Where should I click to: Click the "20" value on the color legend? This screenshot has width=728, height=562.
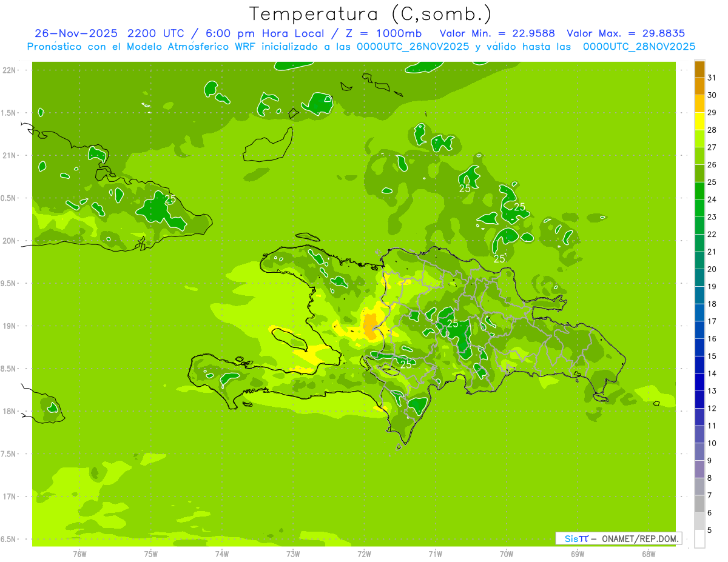pyautogui.click(x=712, y=269)
